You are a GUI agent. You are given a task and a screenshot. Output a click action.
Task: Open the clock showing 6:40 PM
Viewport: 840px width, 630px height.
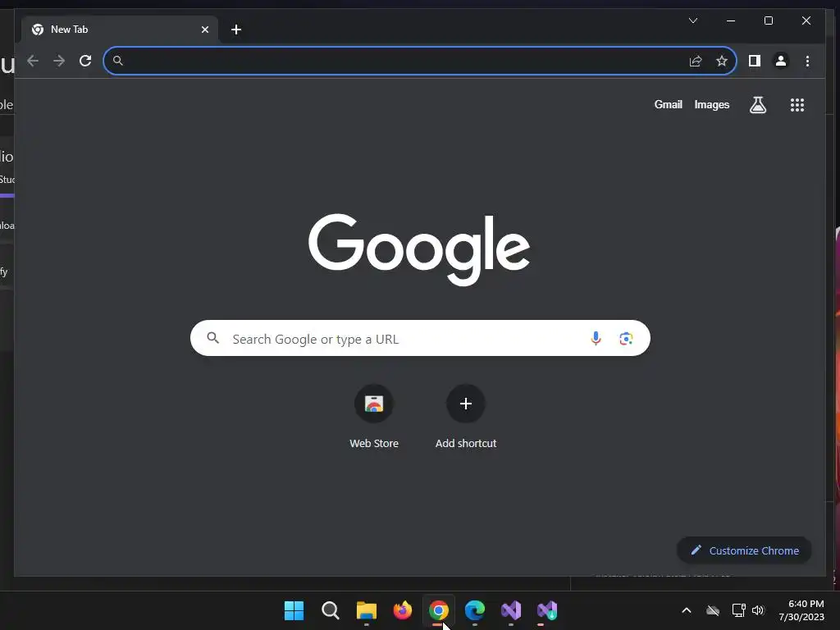[801, 610]
